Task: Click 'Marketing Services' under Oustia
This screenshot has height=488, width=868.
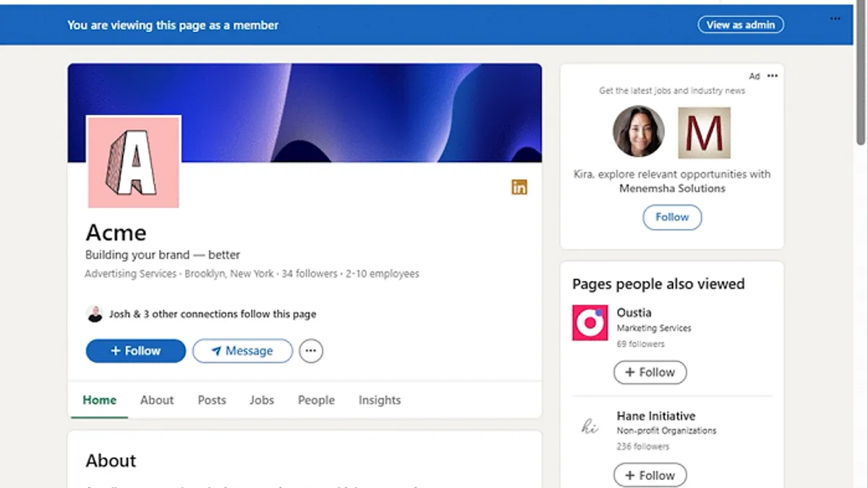Action: point(654,328)
